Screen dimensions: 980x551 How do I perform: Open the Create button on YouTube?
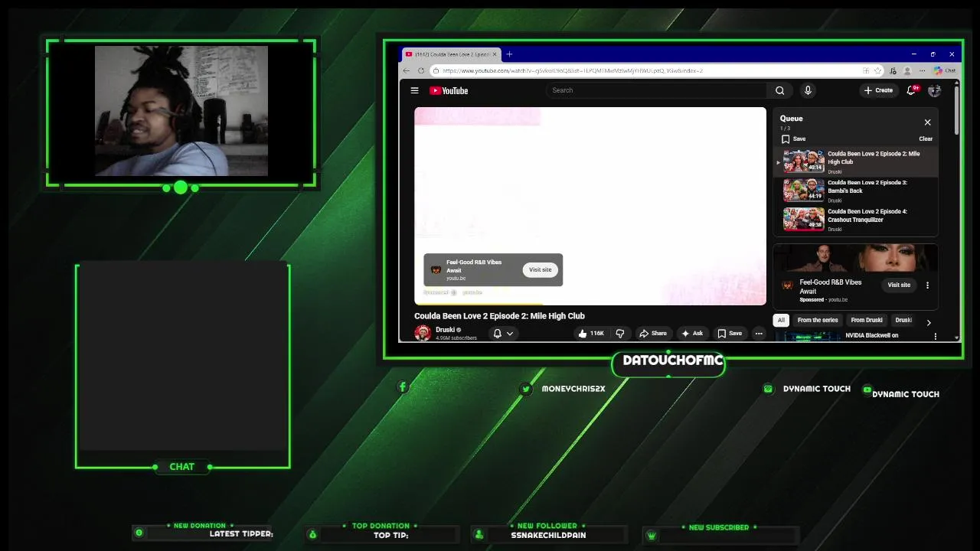(x=878, y=90)
